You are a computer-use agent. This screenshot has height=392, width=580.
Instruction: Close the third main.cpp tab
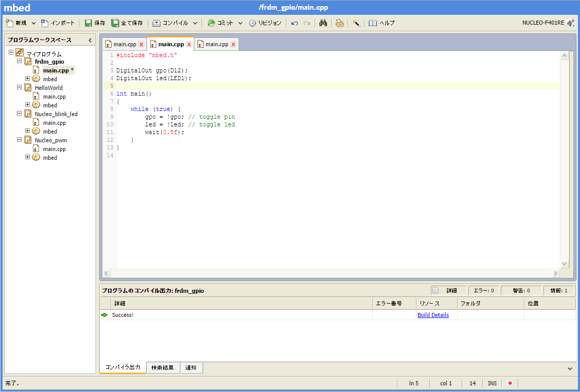click(233, 44)
